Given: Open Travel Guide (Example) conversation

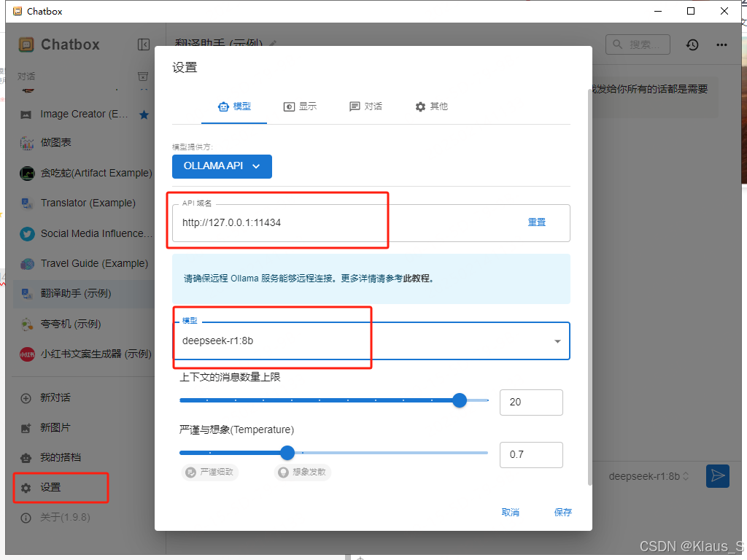Looking at the screenshot, I should 83,263.
